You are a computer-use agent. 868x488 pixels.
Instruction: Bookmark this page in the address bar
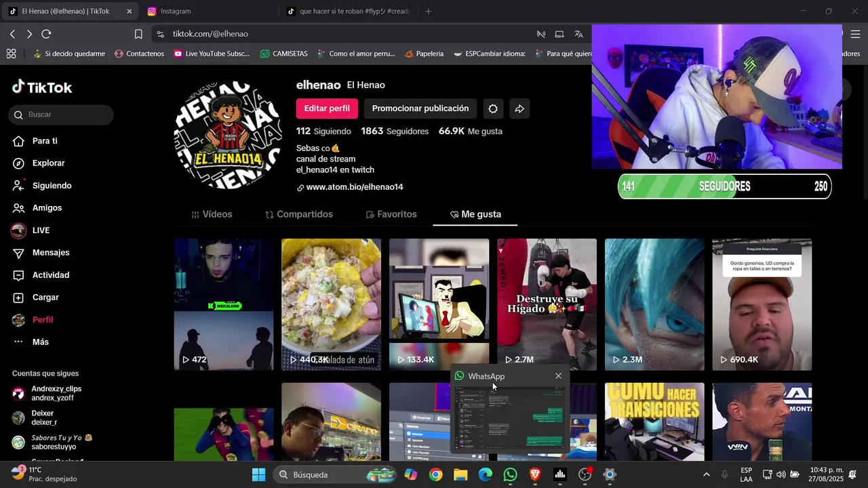[138, 34]
